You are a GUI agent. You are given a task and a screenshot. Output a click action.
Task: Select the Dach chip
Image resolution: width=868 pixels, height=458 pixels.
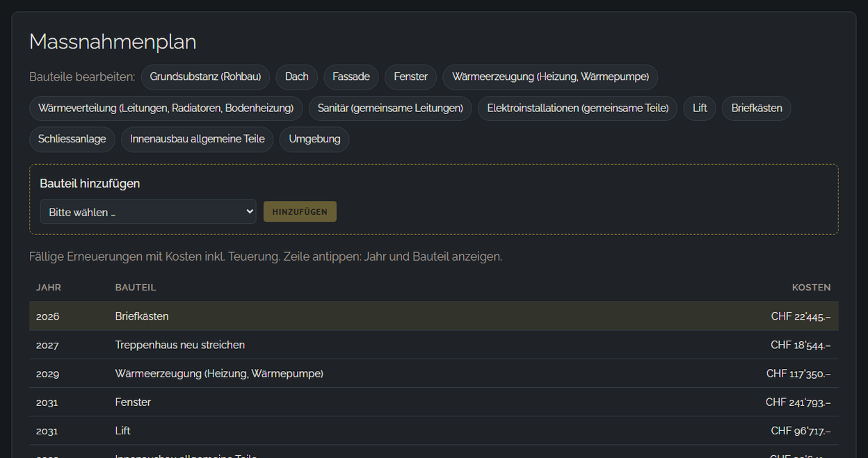click(297, 76)
